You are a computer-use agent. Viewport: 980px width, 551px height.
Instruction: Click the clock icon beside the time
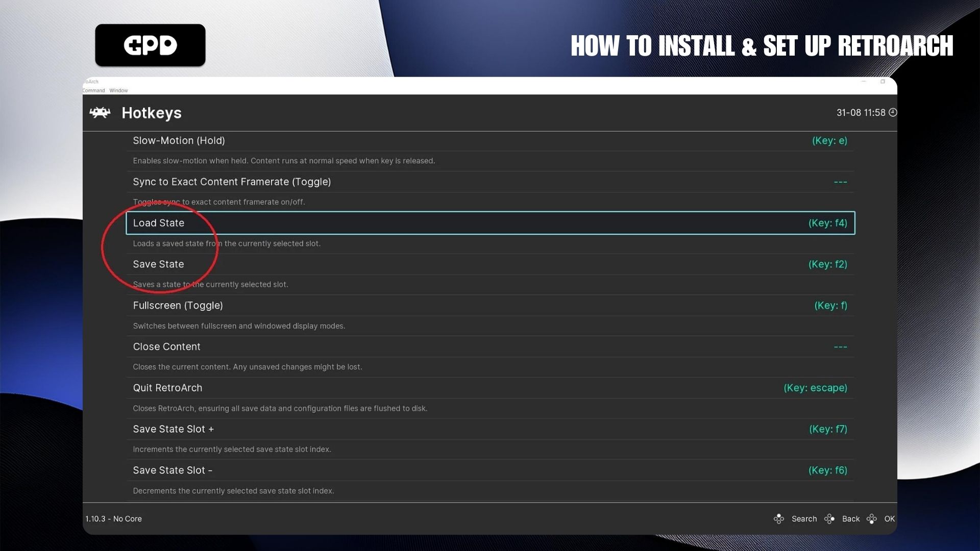tap(893, 112)
